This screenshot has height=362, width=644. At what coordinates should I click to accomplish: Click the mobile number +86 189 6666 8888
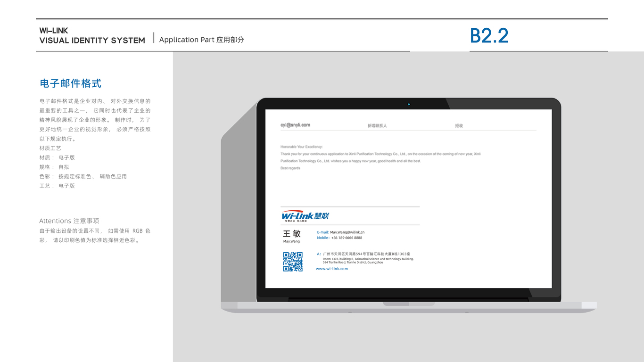click(x=347, y=238)
